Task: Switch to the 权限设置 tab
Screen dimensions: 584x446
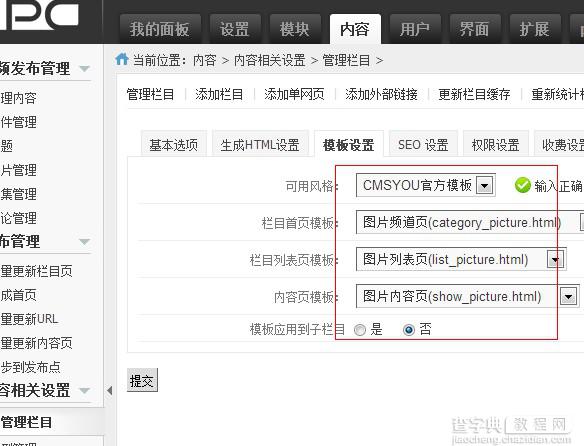Action: [x=496, y=144]
